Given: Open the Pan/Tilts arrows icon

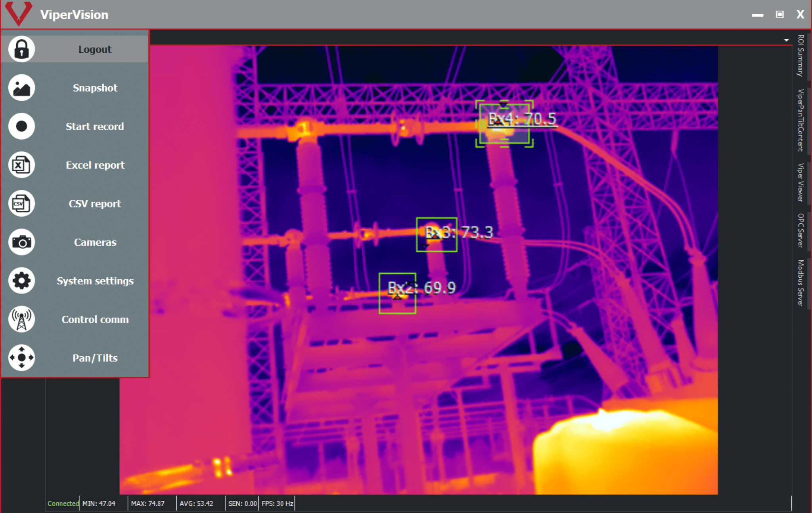Looking at the screenshot, I should click(x=22, y=357).
